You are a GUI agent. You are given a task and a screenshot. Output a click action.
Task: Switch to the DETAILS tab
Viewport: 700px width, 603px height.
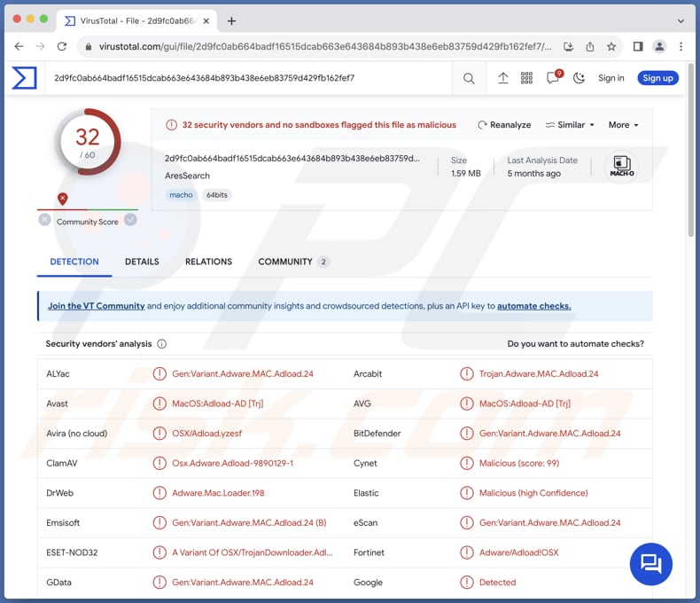pyautogui.click(x=142, y=262)
